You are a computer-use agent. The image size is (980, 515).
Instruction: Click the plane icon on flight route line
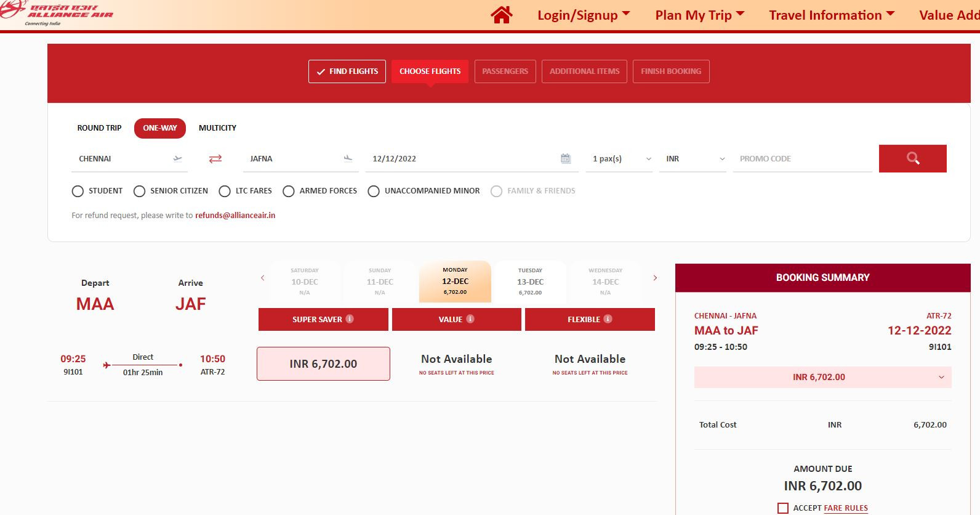[x=107, y=365]
